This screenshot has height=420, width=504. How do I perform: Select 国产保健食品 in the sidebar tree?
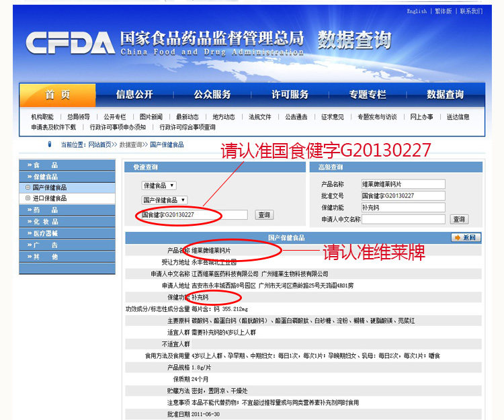pos(50,187)
